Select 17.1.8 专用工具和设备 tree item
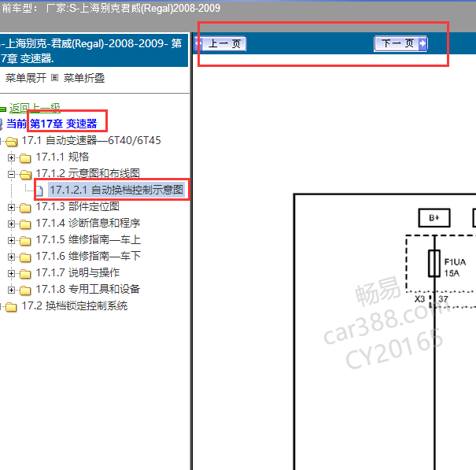 [x=88, y=289]
